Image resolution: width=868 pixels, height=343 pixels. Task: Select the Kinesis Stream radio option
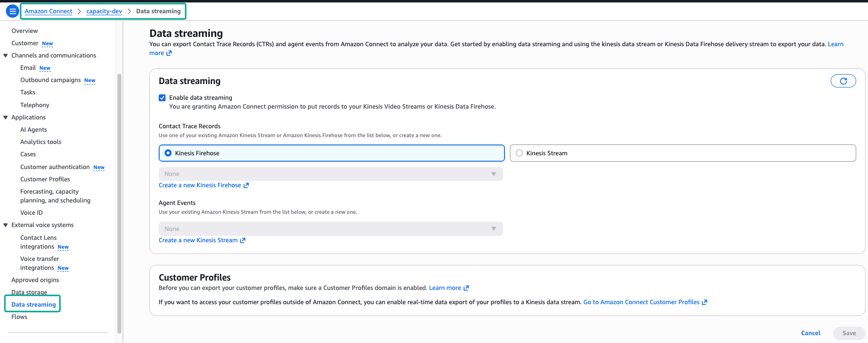pyautogui.click(x=683, y=153)
